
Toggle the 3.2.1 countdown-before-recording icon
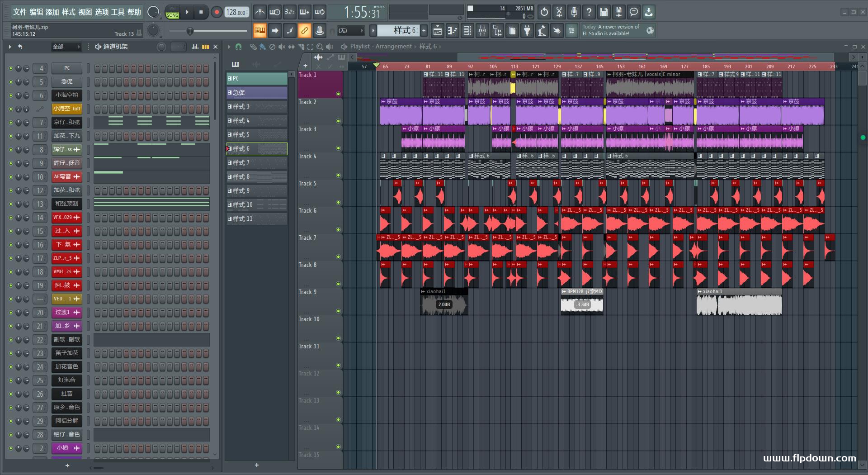tap(289, 12)
